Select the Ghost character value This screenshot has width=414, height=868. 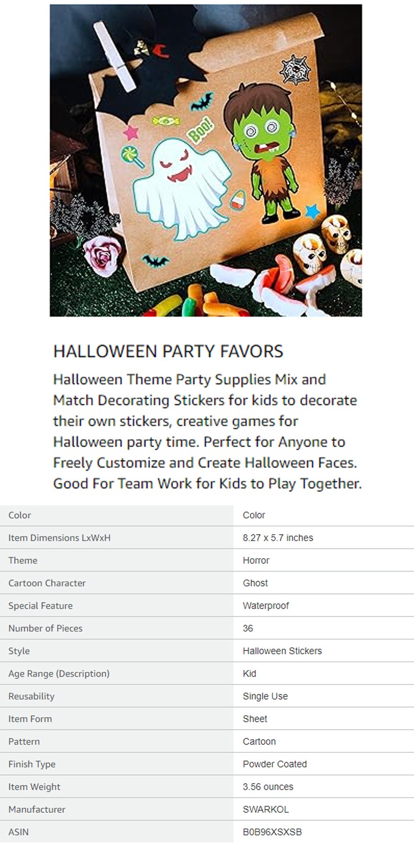pos(255,583)
